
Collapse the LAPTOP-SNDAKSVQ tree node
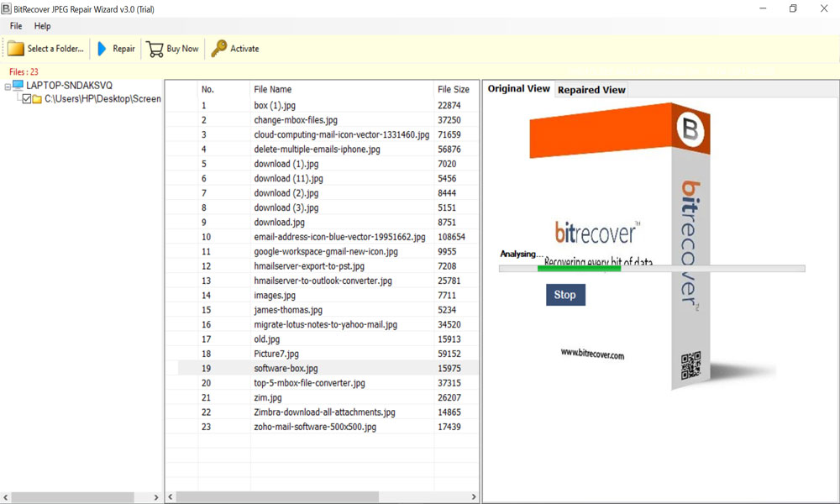[8, 87]
